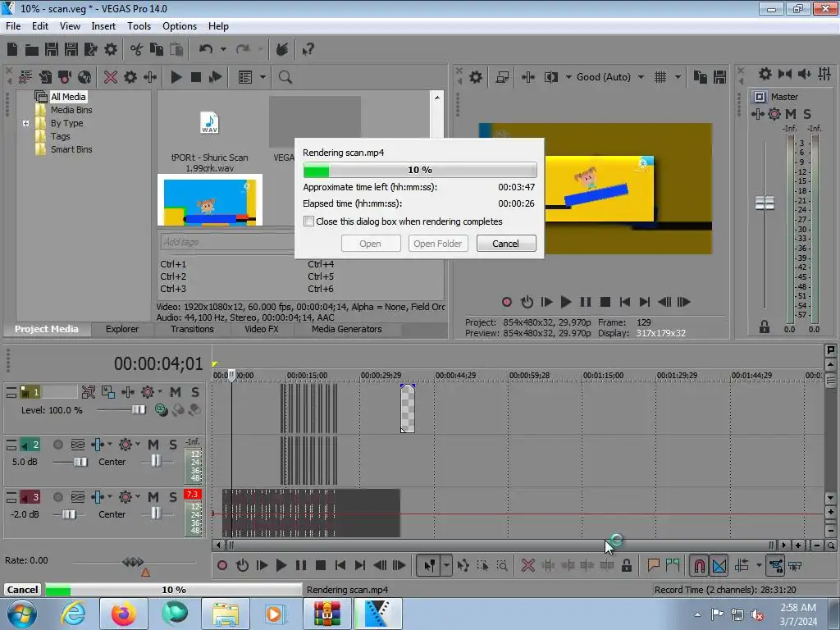Toggle Master fader lock icon
The image size is (840, 630).
[764, 326]
